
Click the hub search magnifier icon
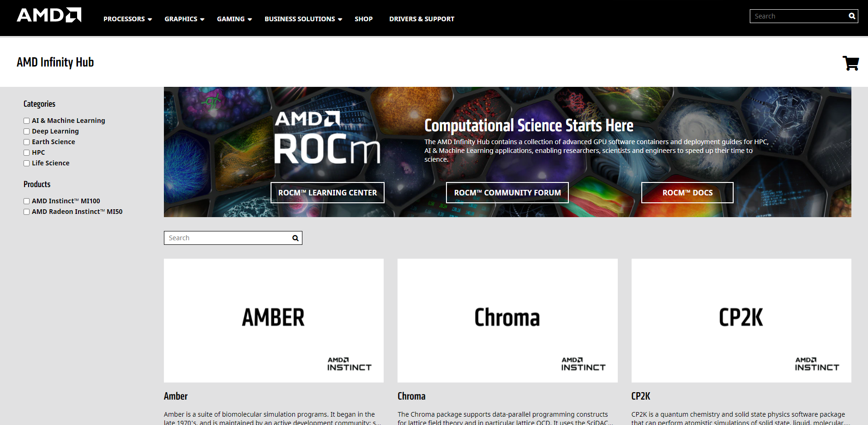pos(295,238)
